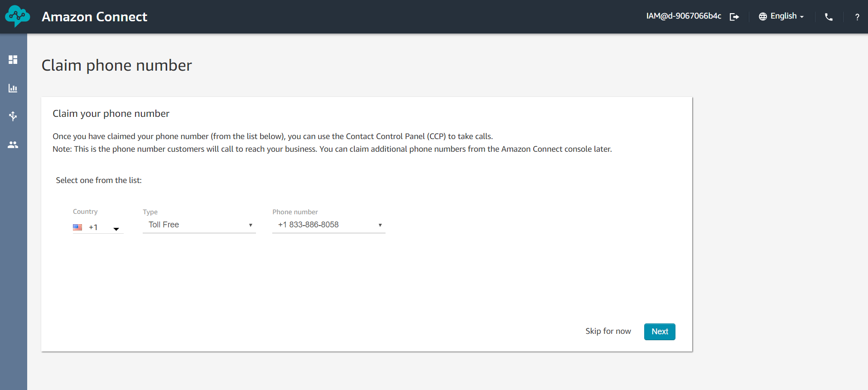This screenshot has height=390, width=868.
Task: Open the Country code +1 dropdown
Action: click(98, 227)
